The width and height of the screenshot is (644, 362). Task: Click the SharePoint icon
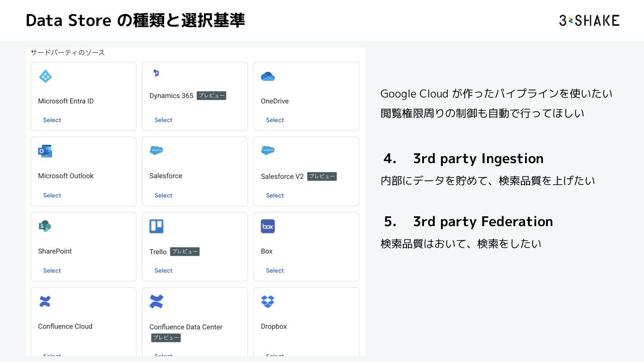[45, 226]
